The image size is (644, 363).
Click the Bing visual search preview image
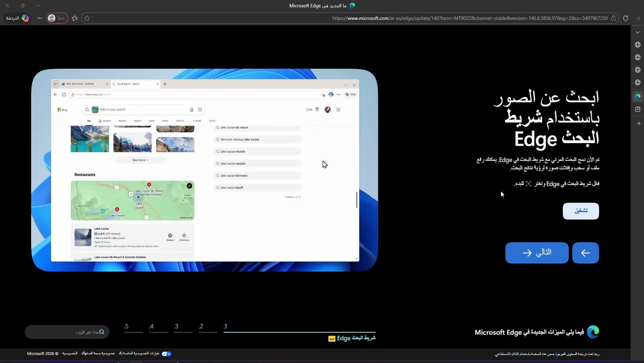pos(204,170)
